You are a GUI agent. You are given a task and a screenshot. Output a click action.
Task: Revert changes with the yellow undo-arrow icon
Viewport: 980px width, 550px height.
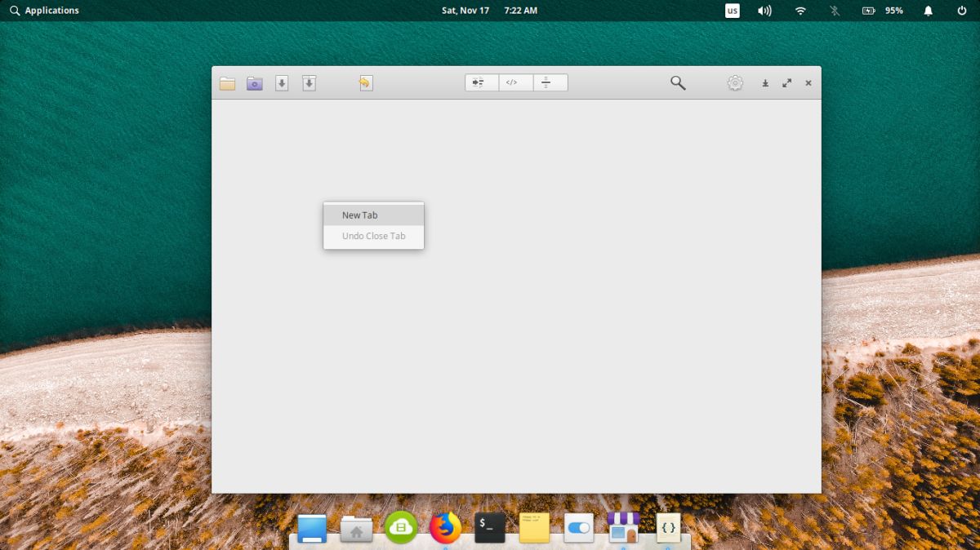[366, 83]
